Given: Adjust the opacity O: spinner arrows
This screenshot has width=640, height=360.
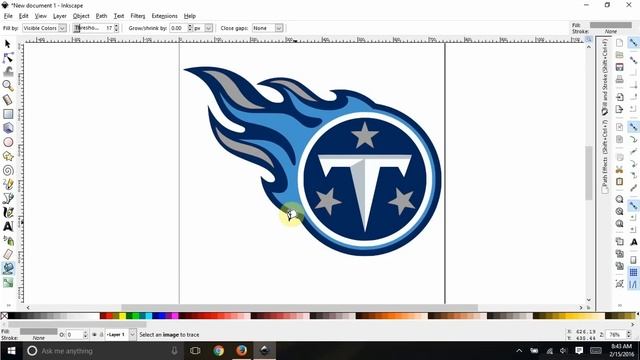Looking at the screenshot, I should tap(85, 335).
